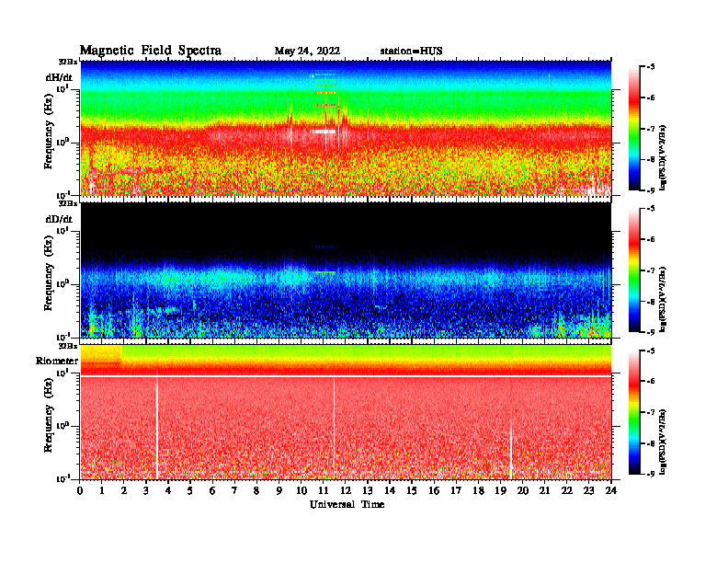The width and height of the screenshot is (728, 563).
Task: Click hour "21" on the time axis
Action: [544, 491]
